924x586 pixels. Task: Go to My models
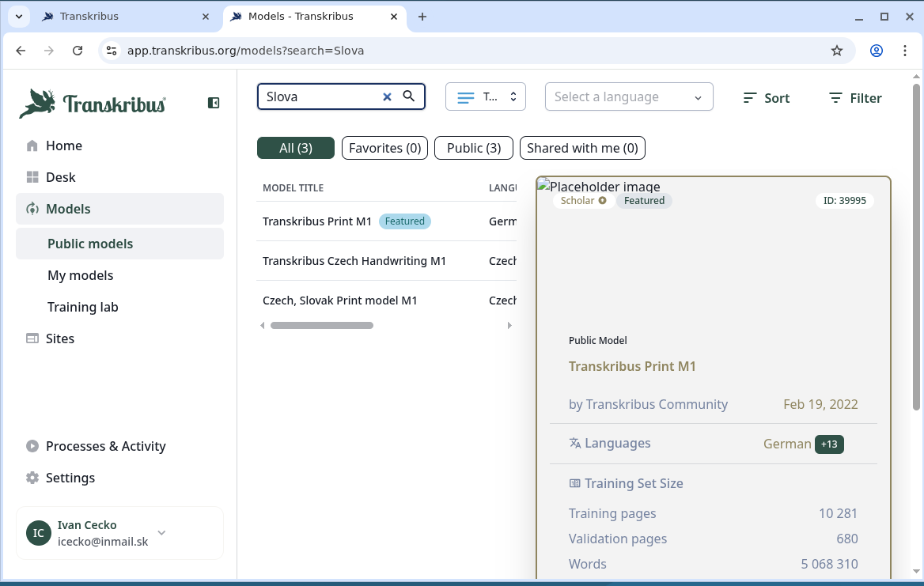click(80, 275)
